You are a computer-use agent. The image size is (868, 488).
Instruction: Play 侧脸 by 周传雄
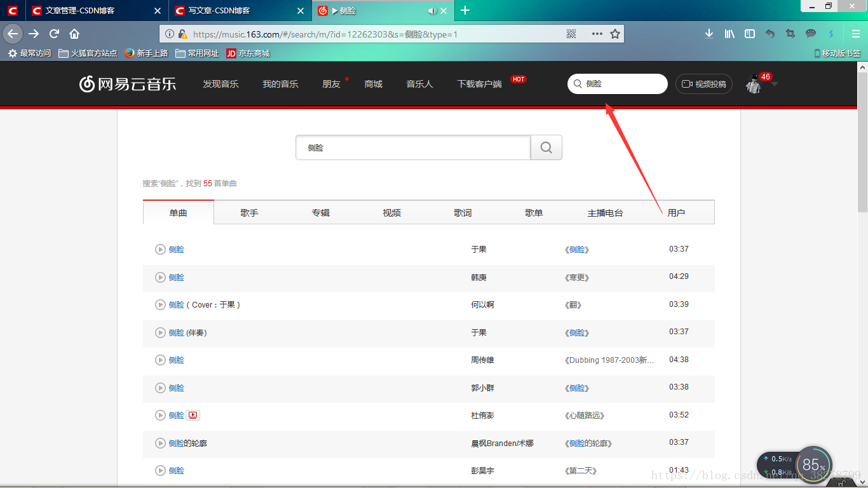pyautogui.click(x=160, y=360)
